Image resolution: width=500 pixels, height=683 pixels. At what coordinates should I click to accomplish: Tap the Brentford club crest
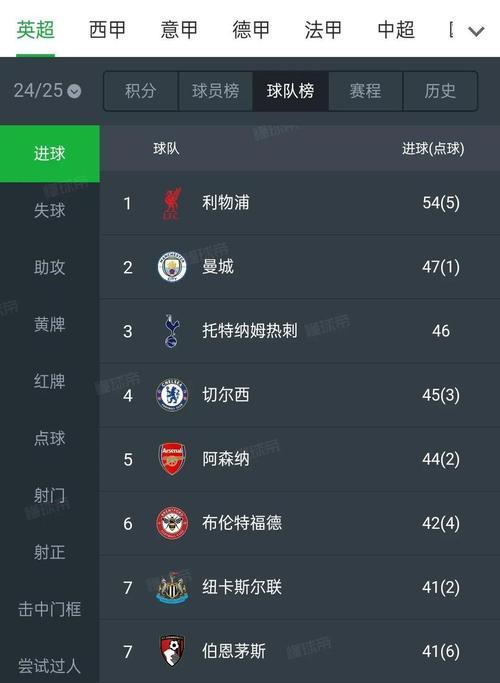click(172, 523)
